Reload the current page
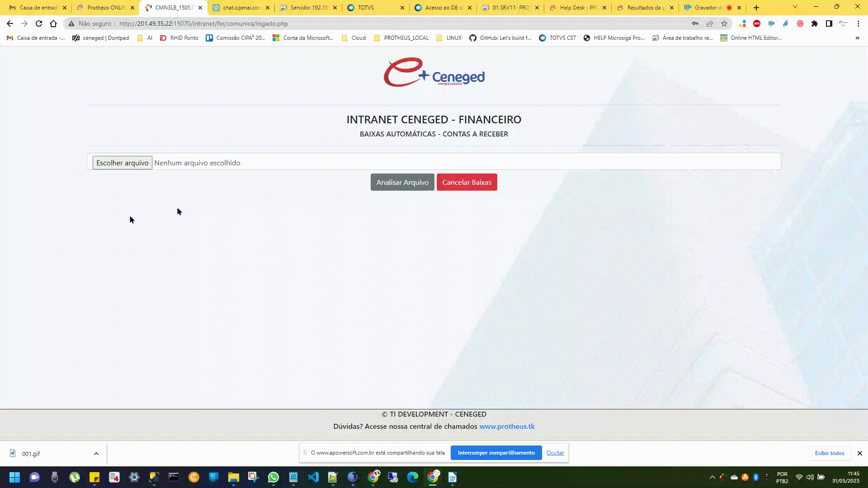Screen dimensions: 868x488 click(39, 23)
